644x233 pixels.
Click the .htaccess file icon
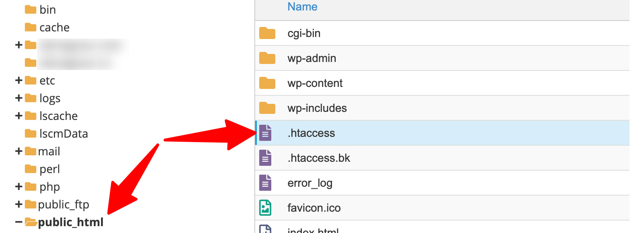tap(265, 133)
